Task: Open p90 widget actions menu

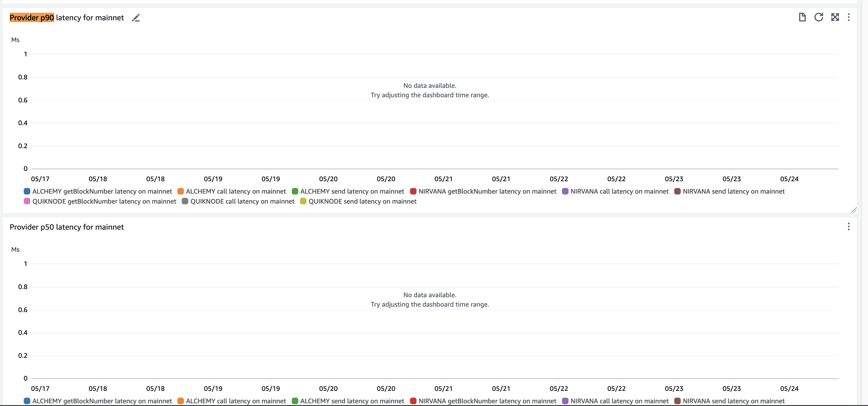Action: [848, 17]
